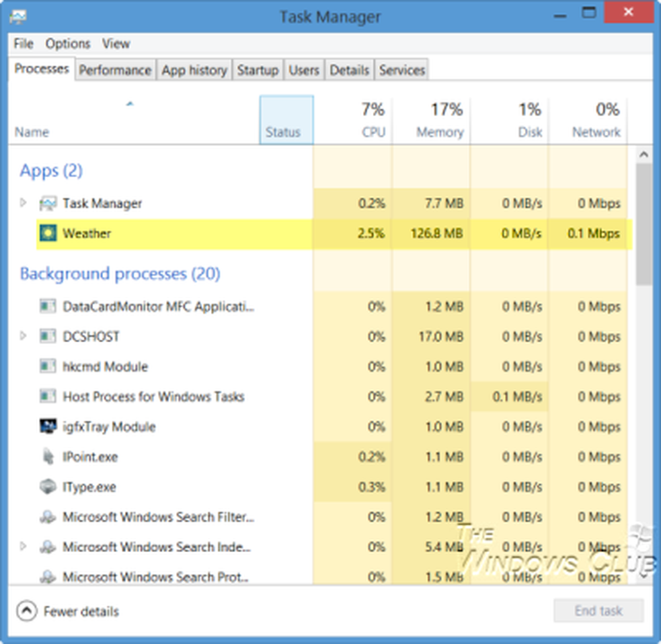This screenshot has width=661, height=644.
Task: Select the hkcmd Module process
Action: click(105, 367)
